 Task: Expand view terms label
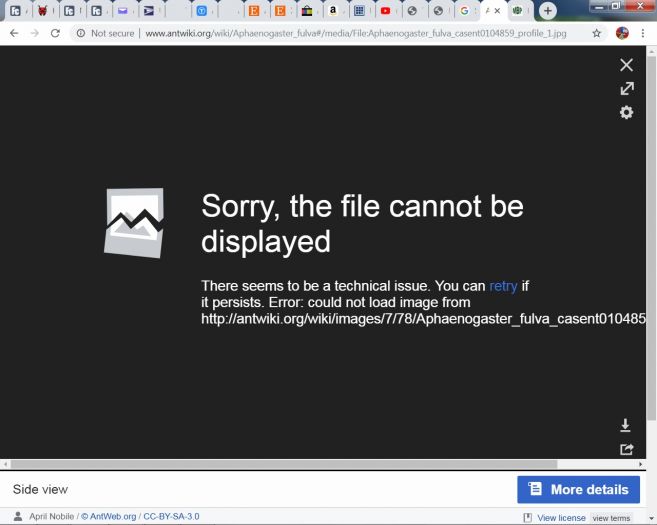click(611, 518)
